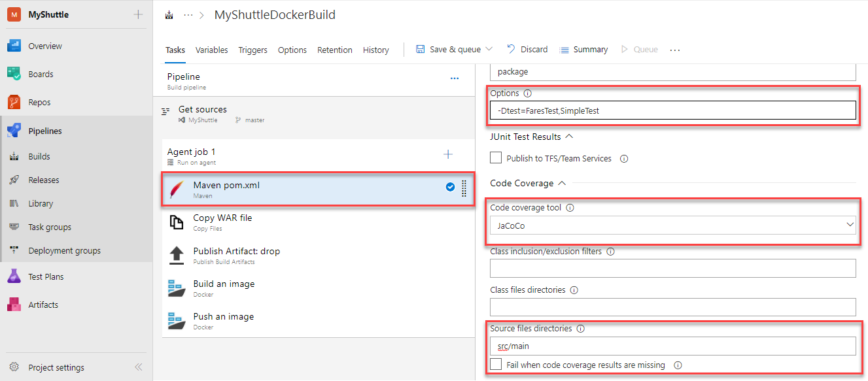868x381 pixels.
Task: Collapse the JUnit Test Results section
Action: click(x=568, y=137)
